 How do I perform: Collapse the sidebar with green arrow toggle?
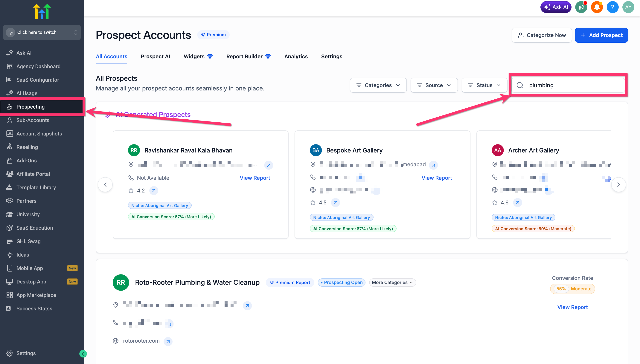[83, 354]
